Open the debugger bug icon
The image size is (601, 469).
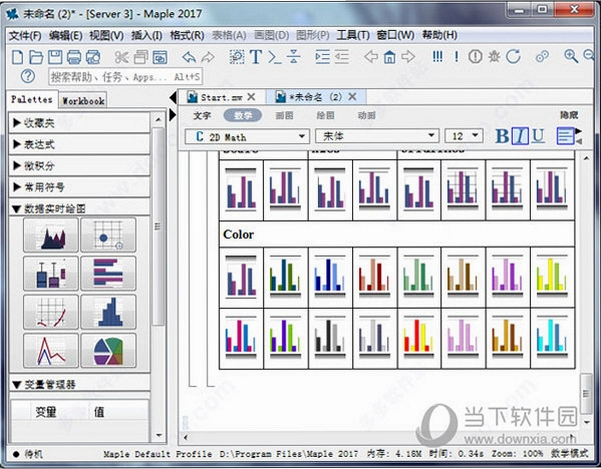tap(494, 57)
